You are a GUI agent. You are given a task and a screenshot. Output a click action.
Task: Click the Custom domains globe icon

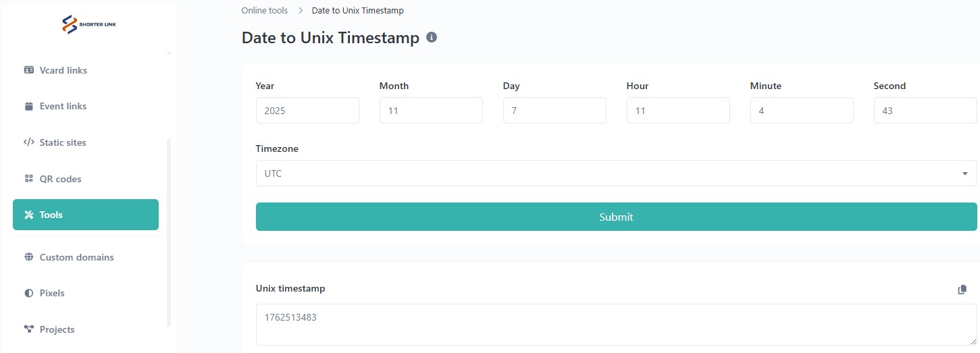pyautogui.click(x=29, y=257)
